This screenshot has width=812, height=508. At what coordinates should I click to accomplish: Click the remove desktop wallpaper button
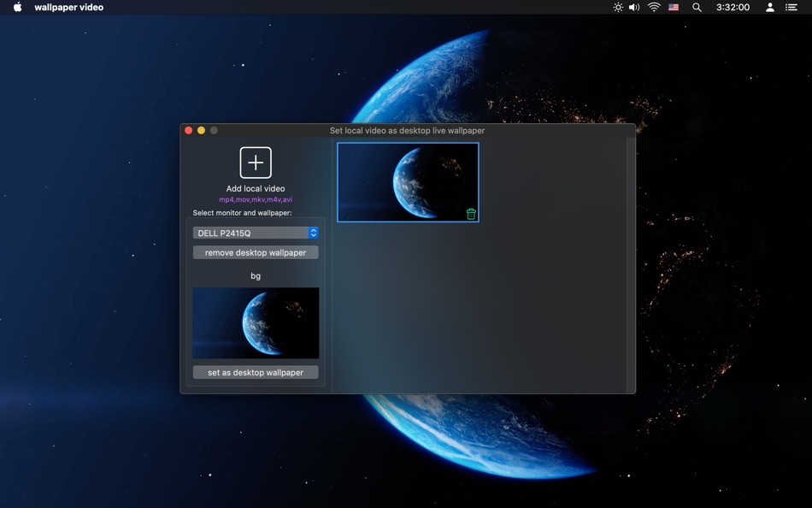[x=256, y=252]
